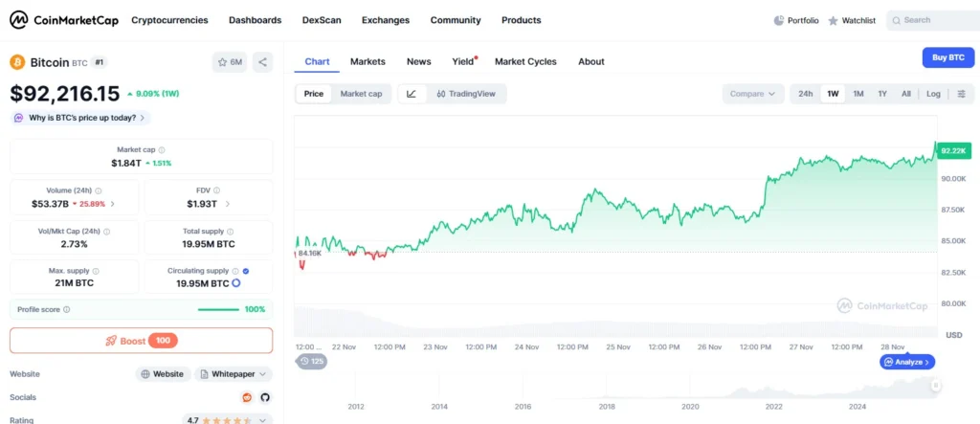Click Why is BTC's price up today
The height and width of the screenshot is (424, 980).
(80, 118)
